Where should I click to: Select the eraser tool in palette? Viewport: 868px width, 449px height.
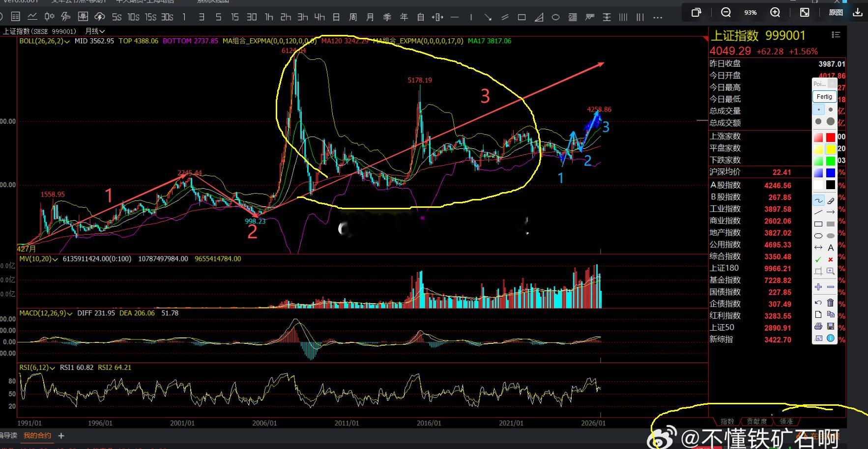tap(831, 200)
